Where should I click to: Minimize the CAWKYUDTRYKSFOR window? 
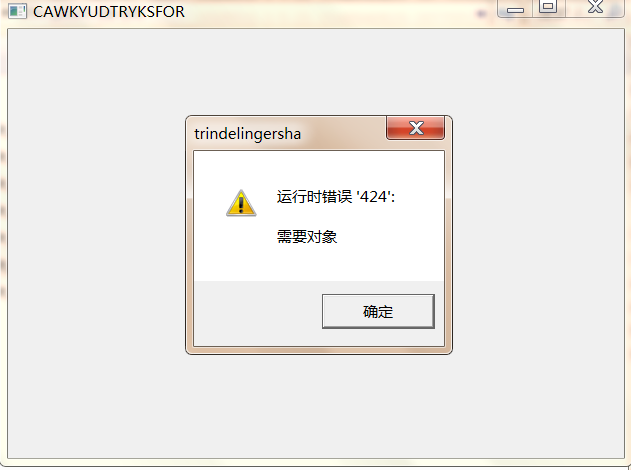(x=515, y=8)
